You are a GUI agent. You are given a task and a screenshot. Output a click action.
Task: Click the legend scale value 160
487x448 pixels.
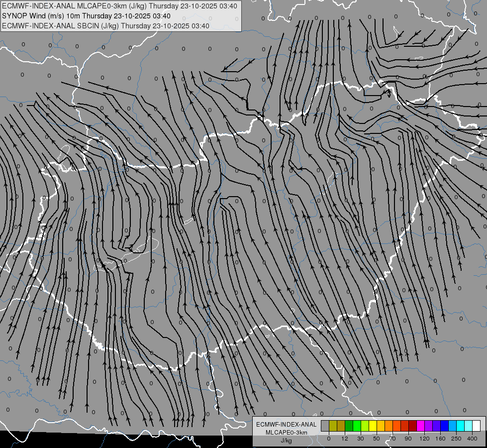(x=440, y=439)
